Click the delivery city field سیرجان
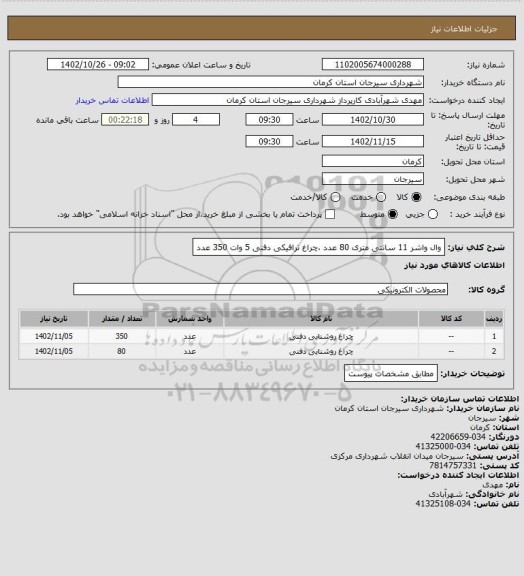 [373, 179]
